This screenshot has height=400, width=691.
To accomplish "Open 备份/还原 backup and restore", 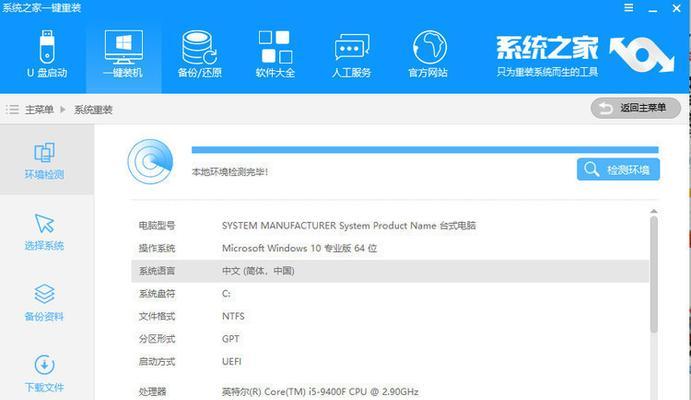I will pos(200,54).
